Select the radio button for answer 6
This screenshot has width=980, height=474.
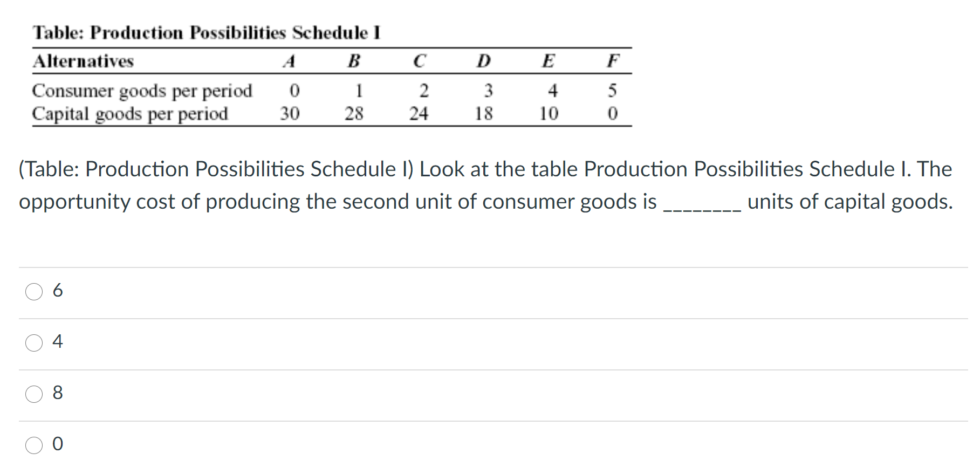click(x=34, y=292)
